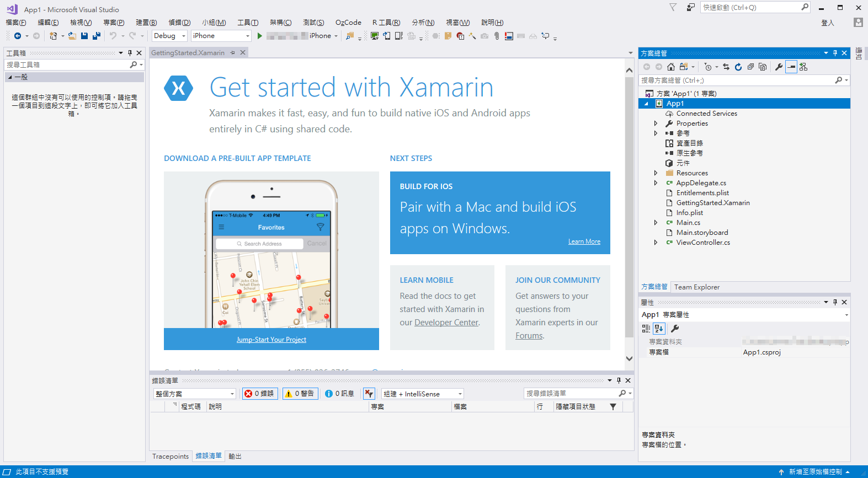
Task: Click the open file folder icon
Action: [72, 36]
